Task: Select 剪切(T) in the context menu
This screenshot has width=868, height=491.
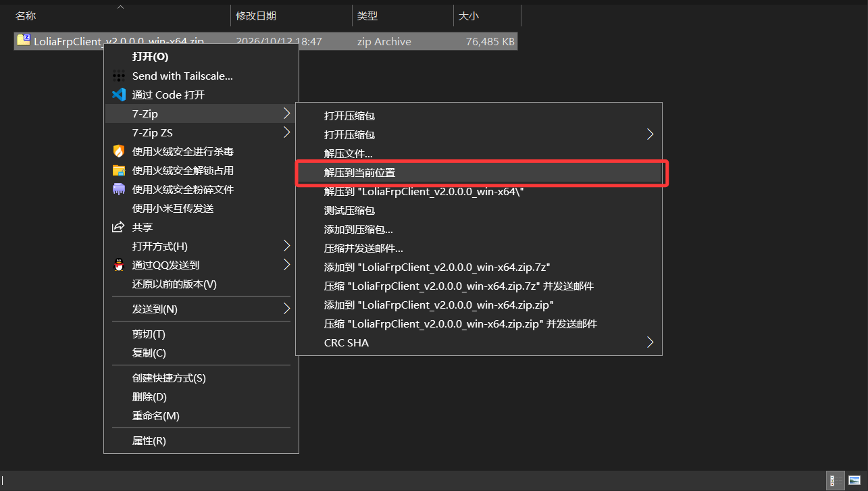Action: pyautogui.click(x=201, y=334)
